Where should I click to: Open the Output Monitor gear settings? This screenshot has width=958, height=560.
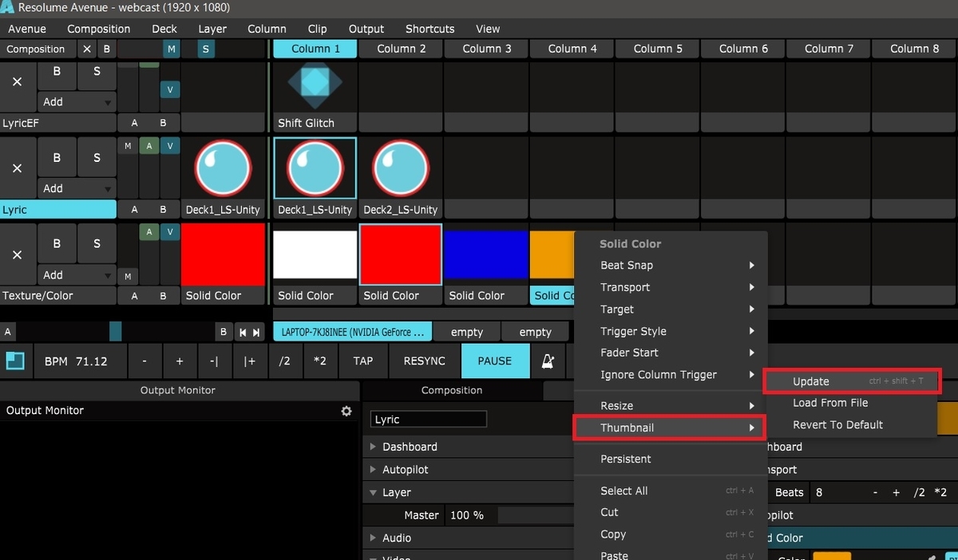(346, 411)
